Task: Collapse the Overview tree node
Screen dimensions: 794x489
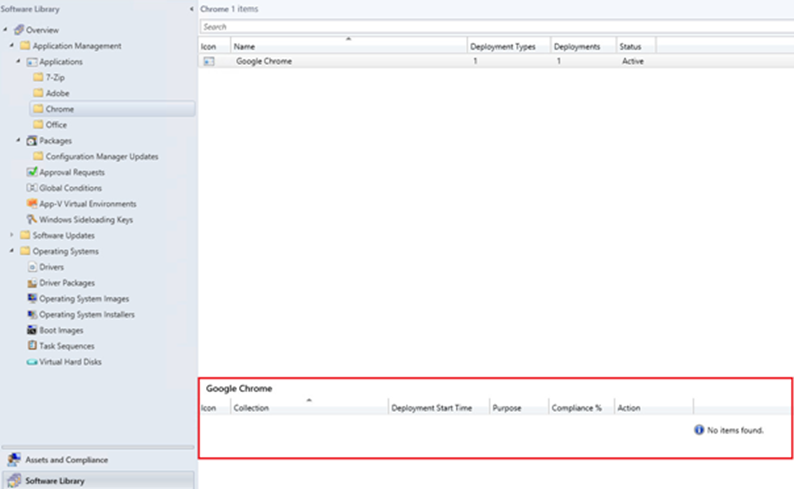Action: coord(6,29)
